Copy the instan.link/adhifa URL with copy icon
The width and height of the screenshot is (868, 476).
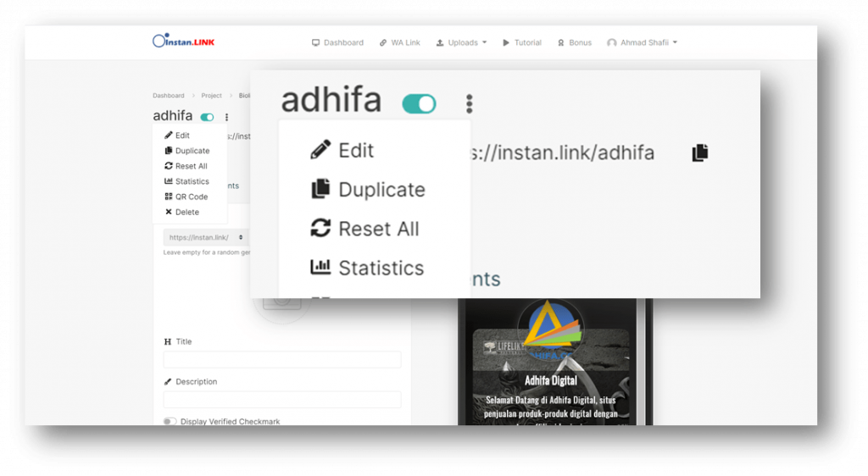click(699, 152)
